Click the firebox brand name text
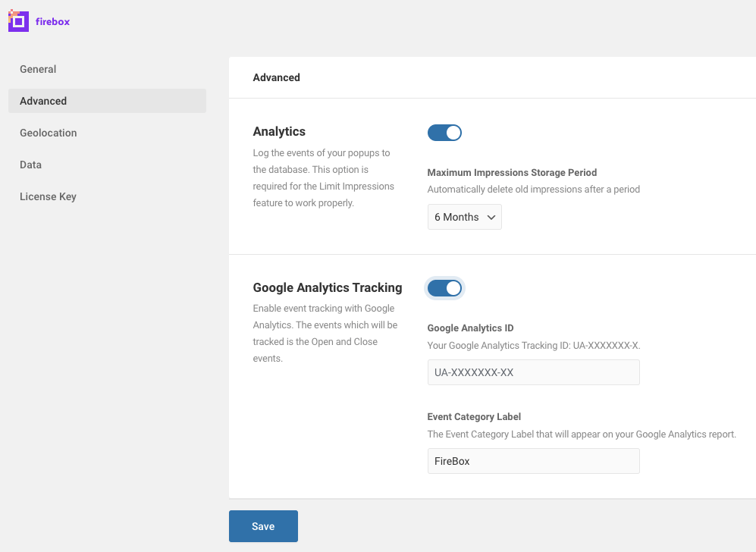Viewport: 756px width, 552px height. point(52,22)
